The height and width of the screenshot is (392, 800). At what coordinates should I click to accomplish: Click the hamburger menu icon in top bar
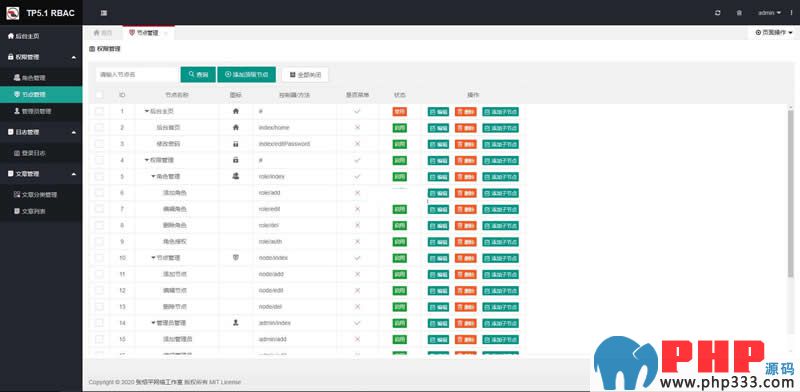(104, 13)
